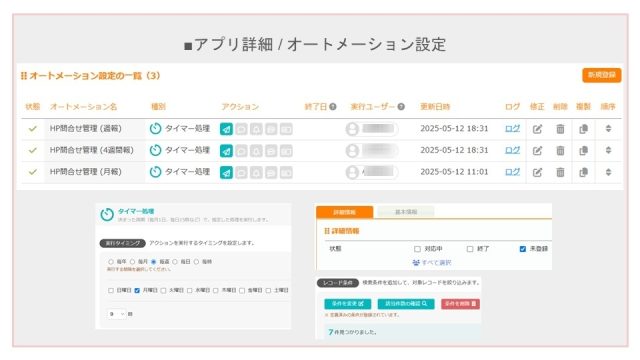Switch to the 基本情報 tab
This screenshot has height=360, width=640.
coord(406,212)
